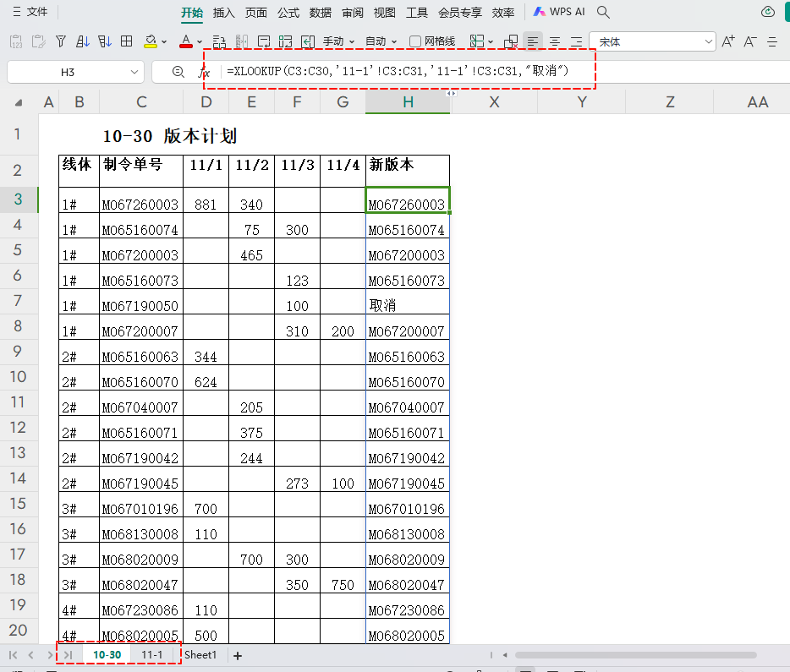Select the cell showing 取消
This screenshot has height=672, width=790.
408,302
